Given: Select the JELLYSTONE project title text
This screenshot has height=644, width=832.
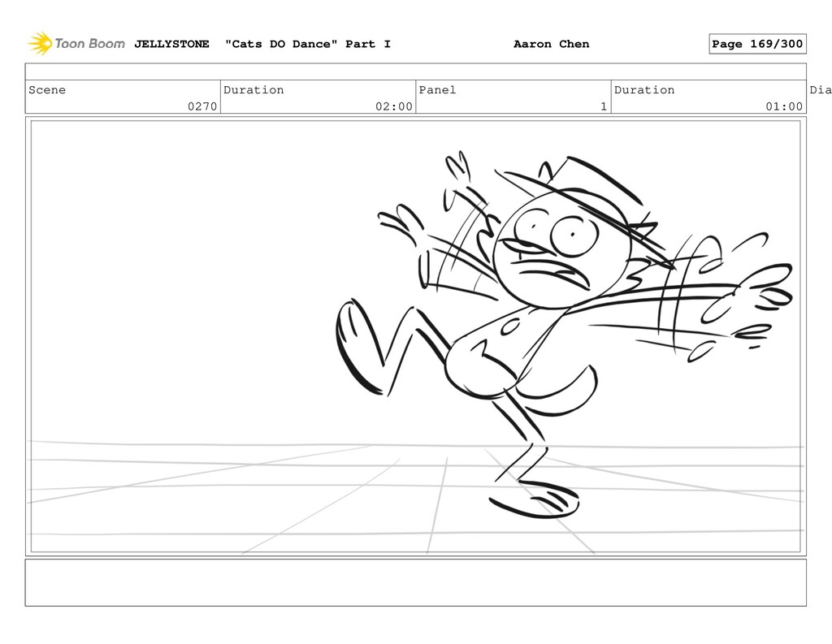Looking at the screenshot, I should coord(171,44).
